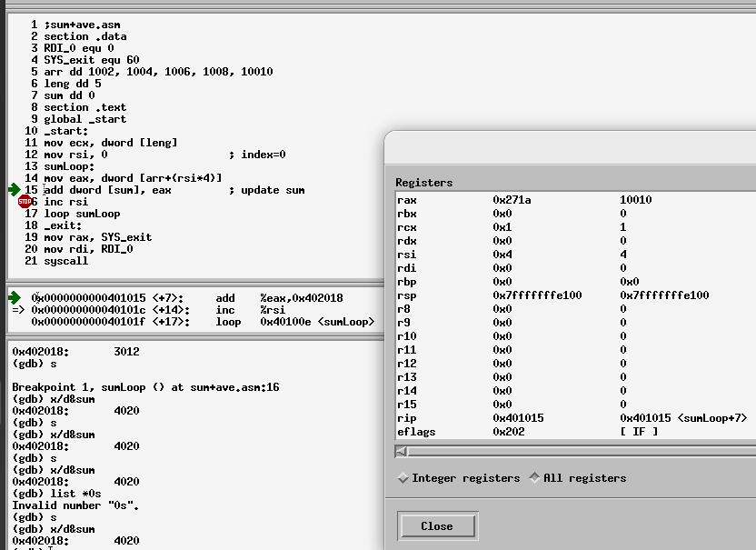Select the rax register row

[576, 200]
